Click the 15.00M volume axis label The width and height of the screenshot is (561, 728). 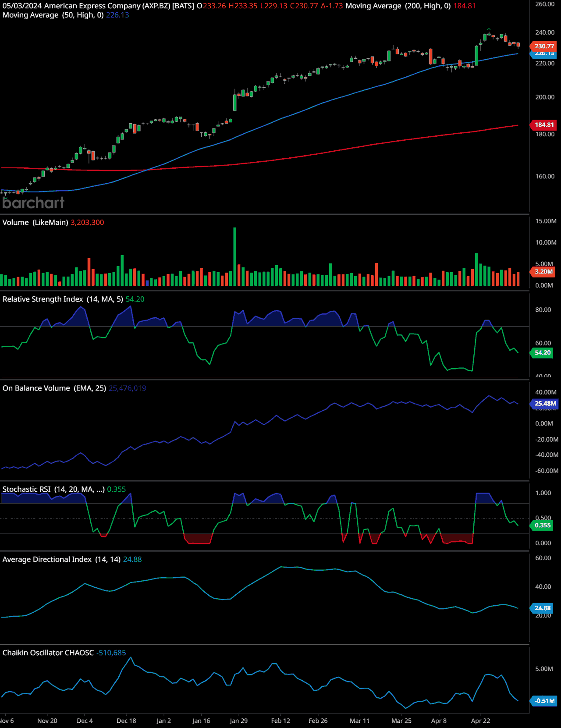click(x=546, y=221)
